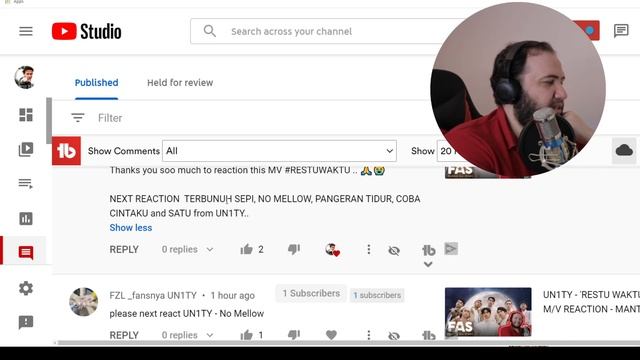Open Playlists from the sidebar

[x=26, y=183]
